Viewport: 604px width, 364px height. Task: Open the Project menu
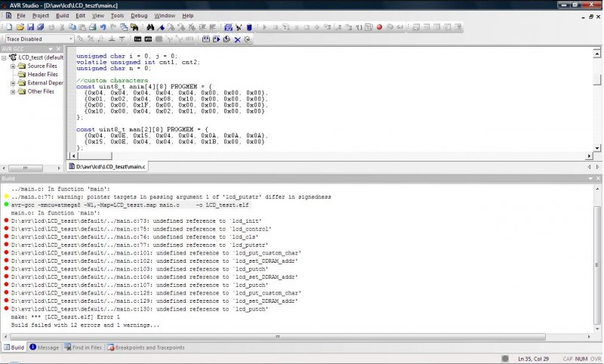[41, 16]
